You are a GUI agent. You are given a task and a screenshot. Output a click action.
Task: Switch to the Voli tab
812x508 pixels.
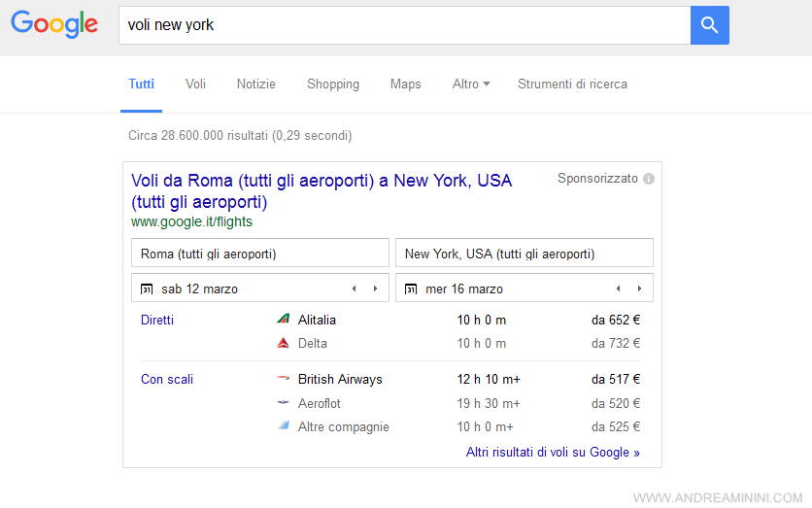coord(195,85)
